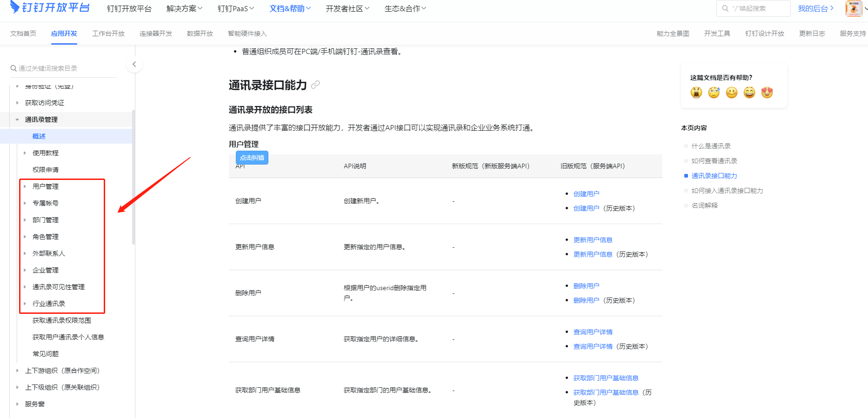This screenshot has height=418, width=868.
Task: Expand the 专属帐号 tree node
Action: pyautogui.click(x=25, y=203)
